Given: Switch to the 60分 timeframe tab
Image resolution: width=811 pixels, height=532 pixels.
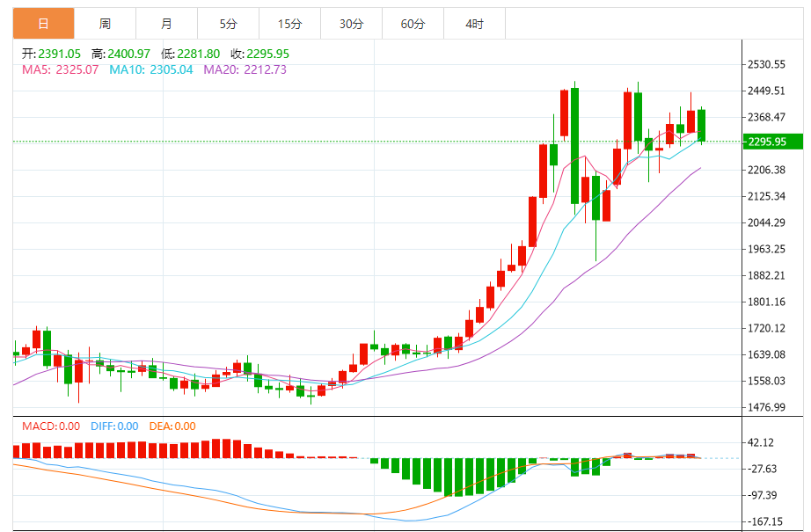Looking at the screenshot, I should click(413, 24).
